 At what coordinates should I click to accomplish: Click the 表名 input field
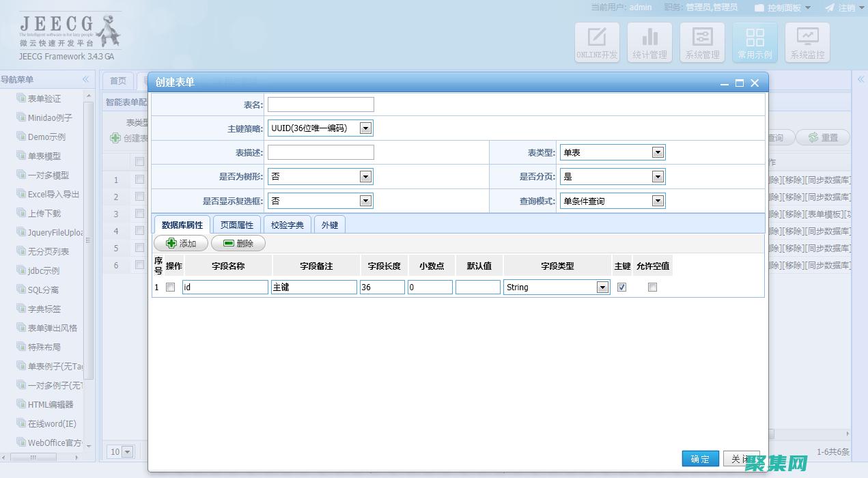click(x=320, y=104)
